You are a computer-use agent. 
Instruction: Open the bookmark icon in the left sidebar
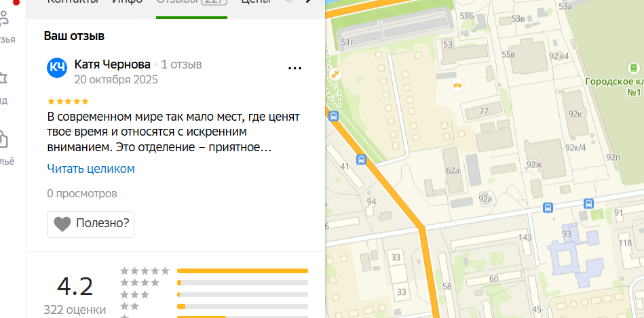(3, 78)
